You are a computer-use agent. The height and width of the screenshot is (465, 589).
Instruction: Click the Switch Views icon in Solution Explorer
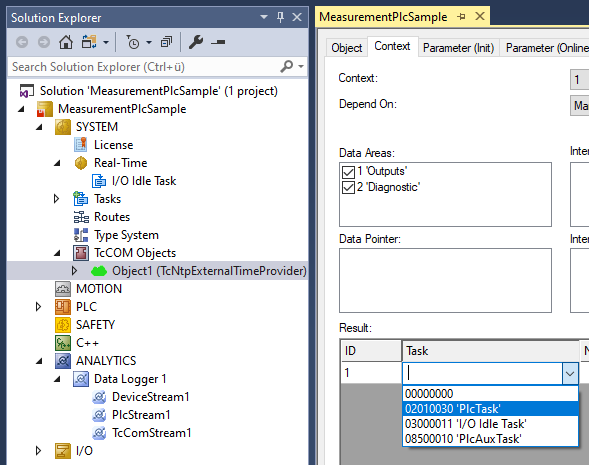[x=89, y=42]
